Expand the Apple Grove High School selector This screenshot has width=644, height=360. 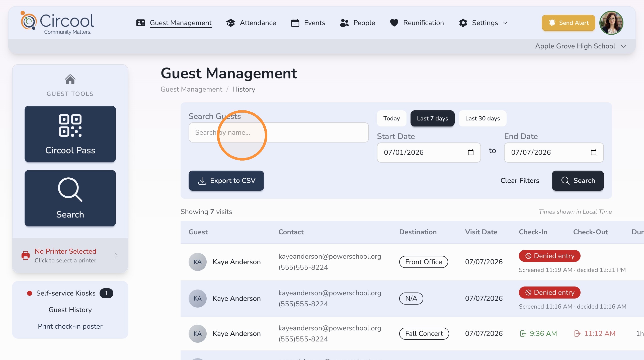coord(580,46)
